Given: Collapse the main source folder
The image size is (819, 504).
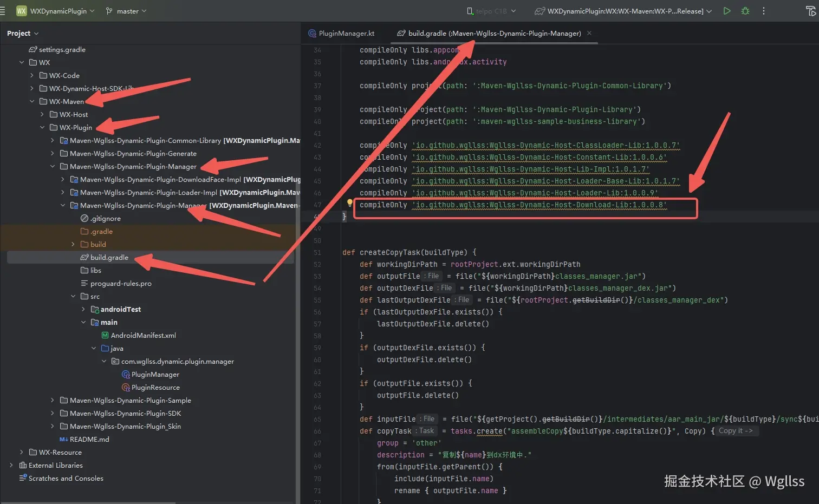Looking at the screenshot, I should pos(83,323).
